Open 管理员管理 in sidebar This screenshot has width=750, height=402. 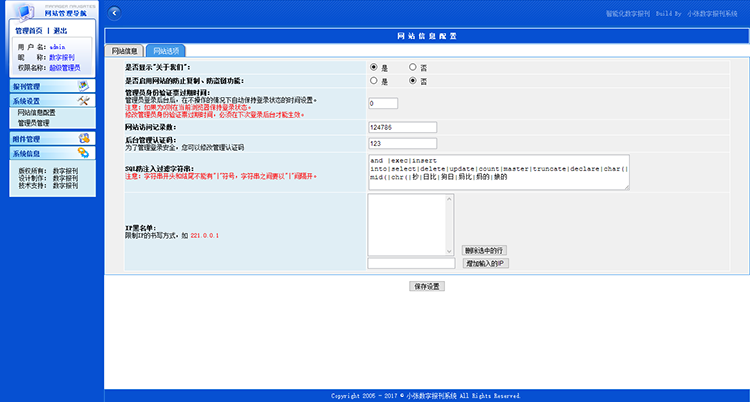pos(33,123)
